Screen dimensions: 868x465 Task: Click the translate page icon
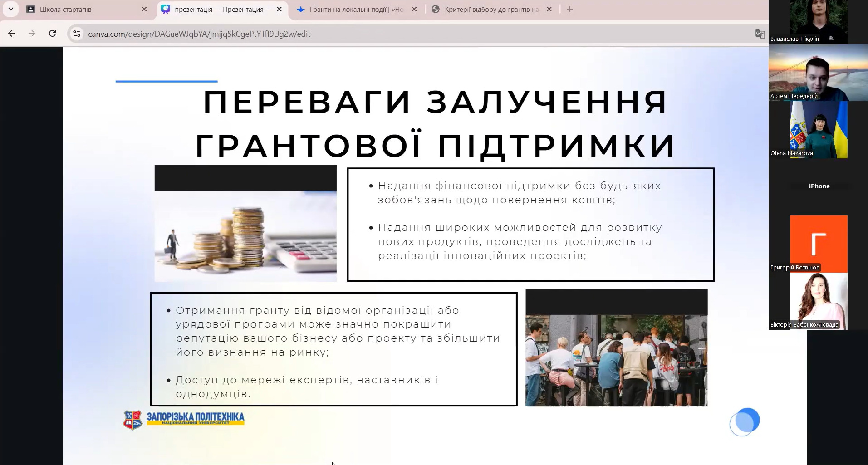[760, 34]
